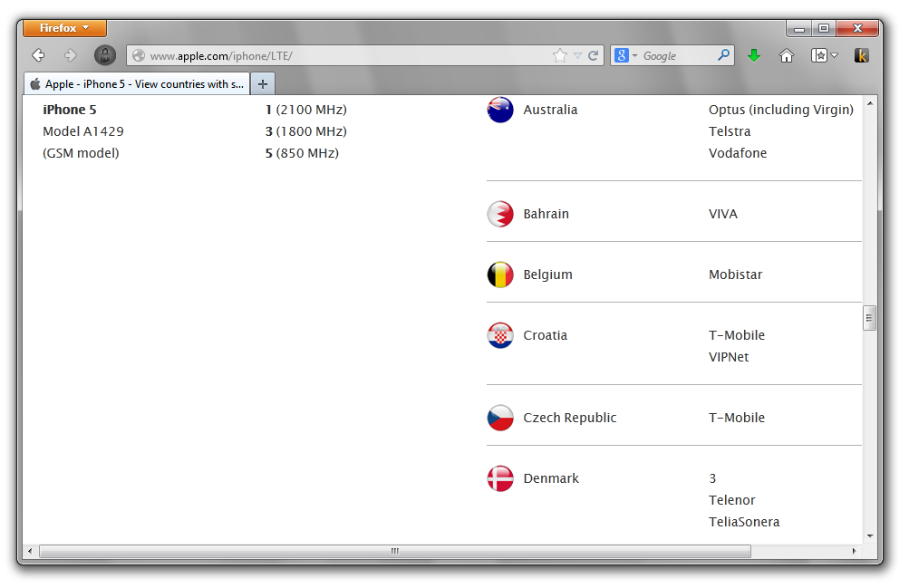Click the Telstra carrier text
This screenshot has height=588, width=909.
[x=730, y=131]
